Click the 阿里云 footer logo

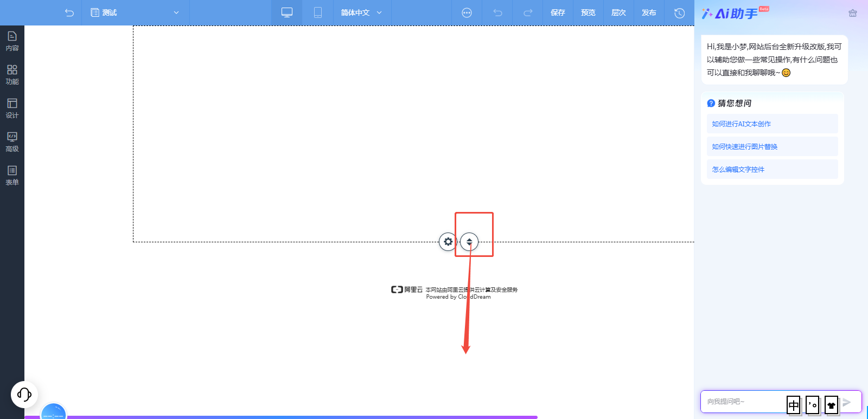pyautogui.click(x=406, y=289)
